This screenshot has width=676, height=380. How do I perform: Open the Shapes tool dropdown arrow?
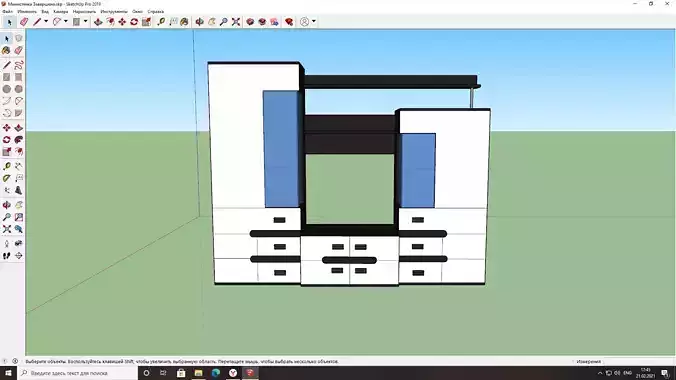(85, 22)
